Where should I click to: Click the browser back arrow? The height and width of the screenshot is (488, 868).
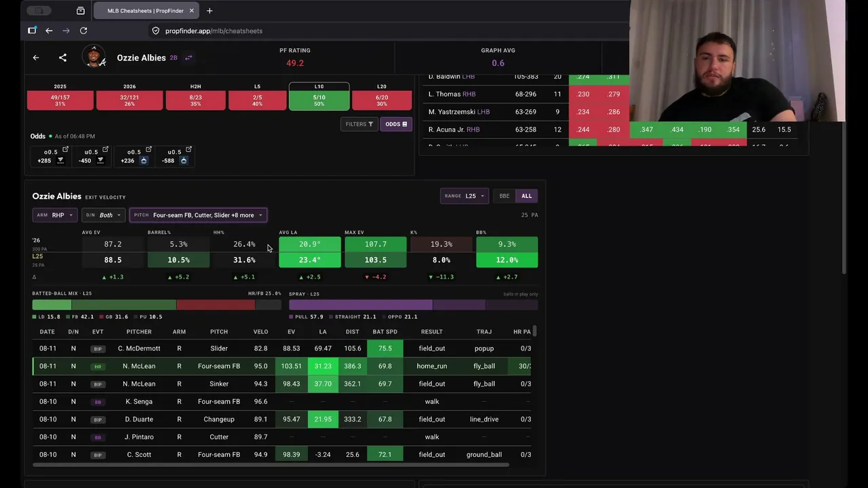click(x=49, y=30)
